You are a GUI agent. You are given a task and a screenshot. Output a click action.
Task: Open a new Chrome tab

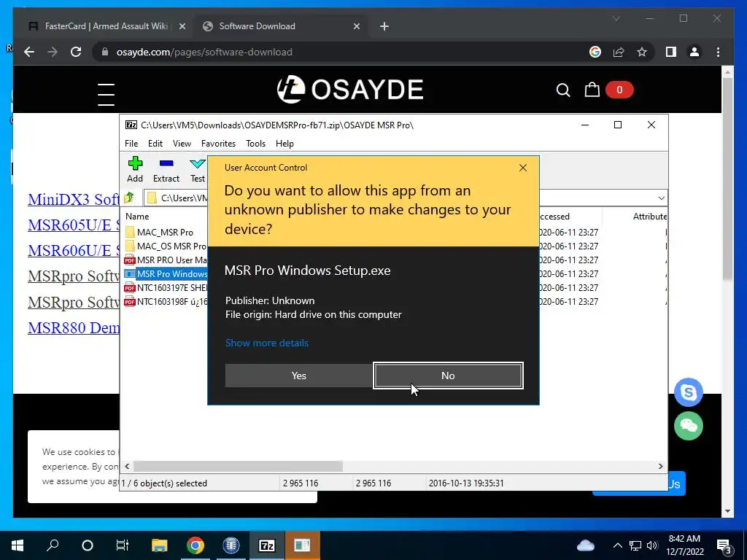[x=384, y=26]
